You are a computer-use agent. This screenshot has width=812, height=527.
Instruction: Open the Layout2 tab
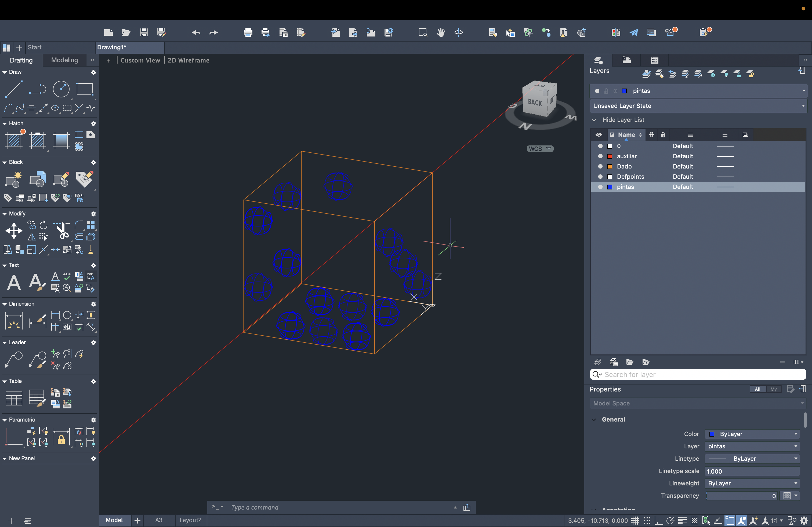(x=190, y=520)
